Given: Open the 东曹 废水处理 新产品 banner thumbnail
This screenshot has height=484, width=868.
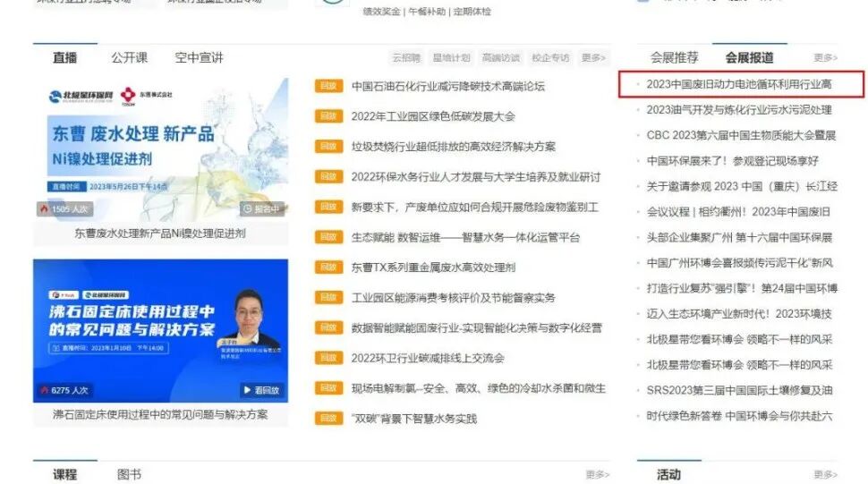Looking at the screenshot, I should [x=160, y=149].
